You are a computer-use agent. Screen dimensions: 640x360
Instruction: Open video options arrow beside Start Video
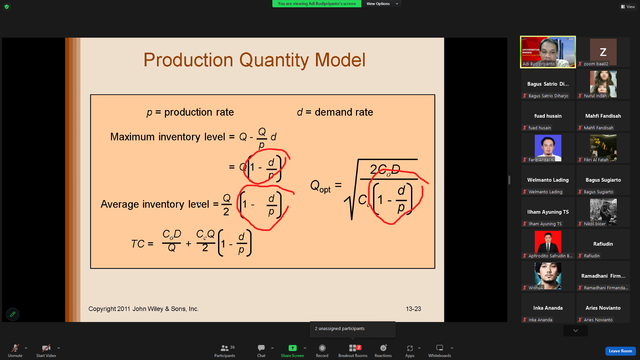tap(59, 348)
